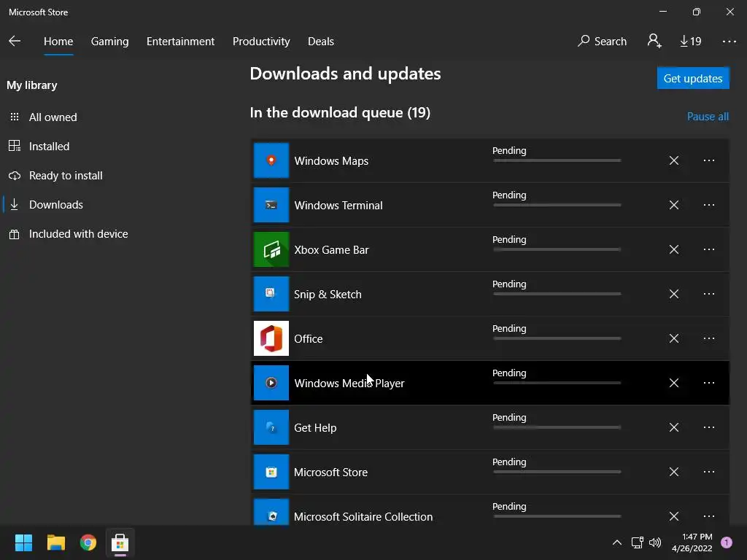Switch to the Deals tab
The image size is (747, 560).
coord(321,42)
